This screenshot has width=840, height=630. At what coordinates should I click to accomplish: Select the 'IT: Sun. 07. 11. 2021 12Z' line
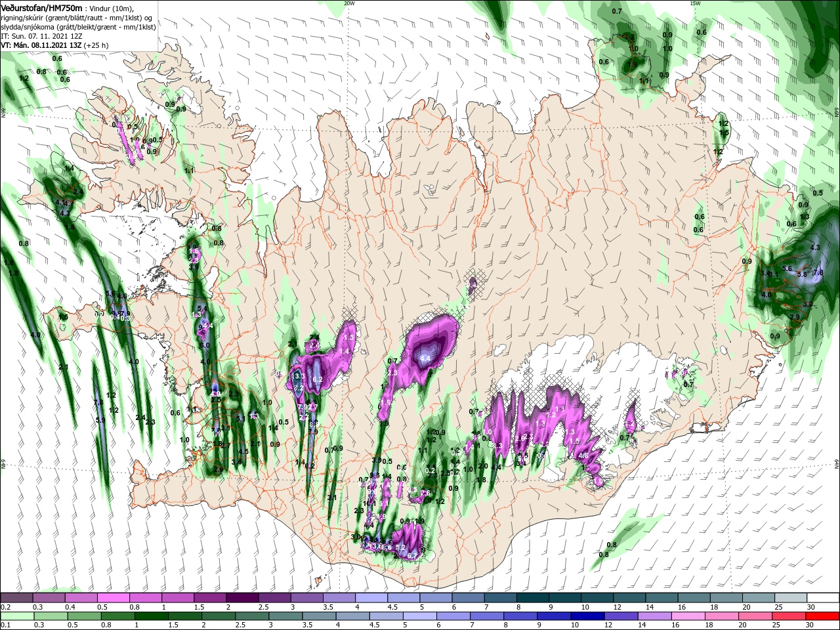pyautogui.click(x=41, y=36)
